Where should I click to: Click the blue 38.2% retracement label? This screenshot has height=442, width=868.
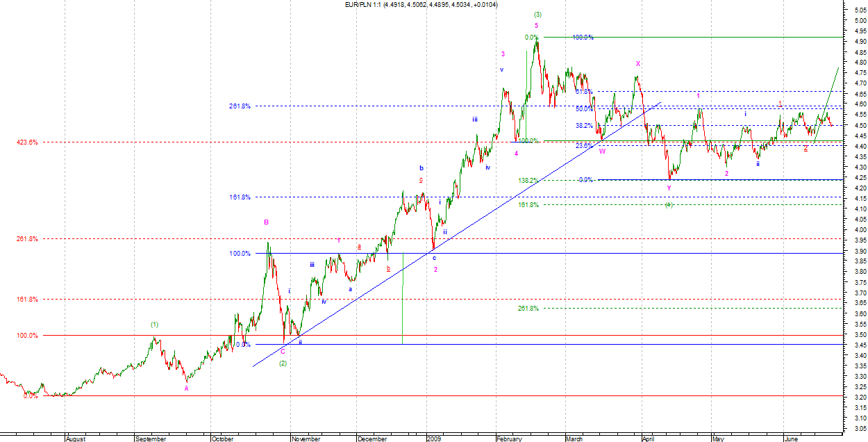tap(584, 126)
